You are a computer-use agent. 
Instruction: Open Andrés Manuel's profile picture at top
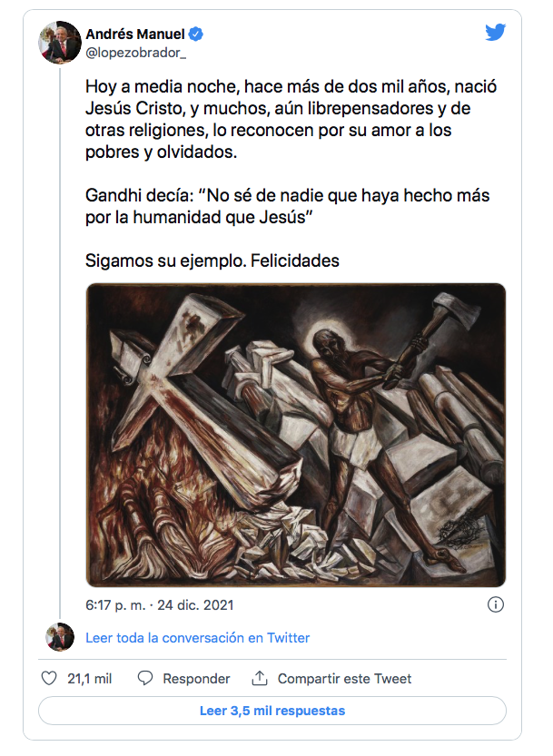point(60,43)
